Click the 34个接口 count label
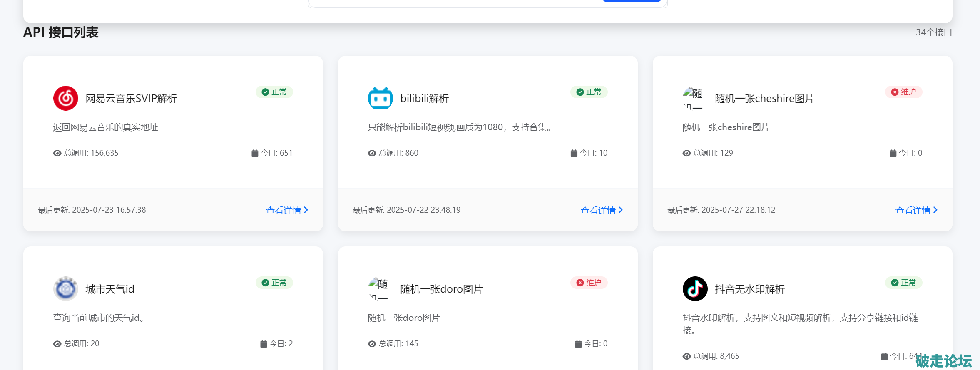980x370 pixels. [933, 32]
